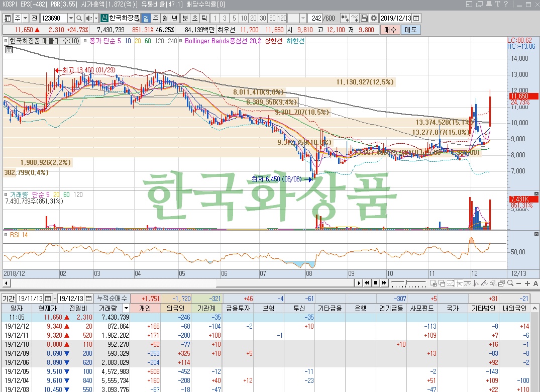Select the 초 (second) period button
The width and height of the screenshot is (540, 392).
pyautogui.click(x=195, y=18)
